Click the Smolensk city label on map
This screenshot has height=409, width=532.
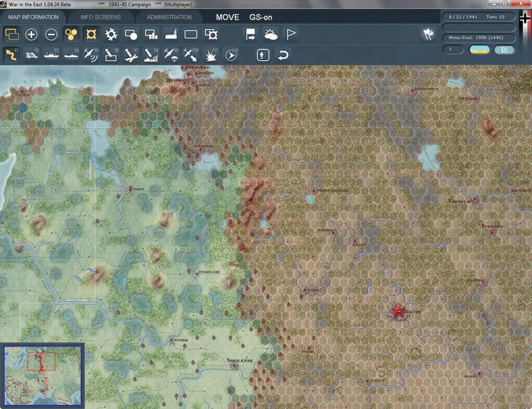pyautogui.click(x=240, y=360)
